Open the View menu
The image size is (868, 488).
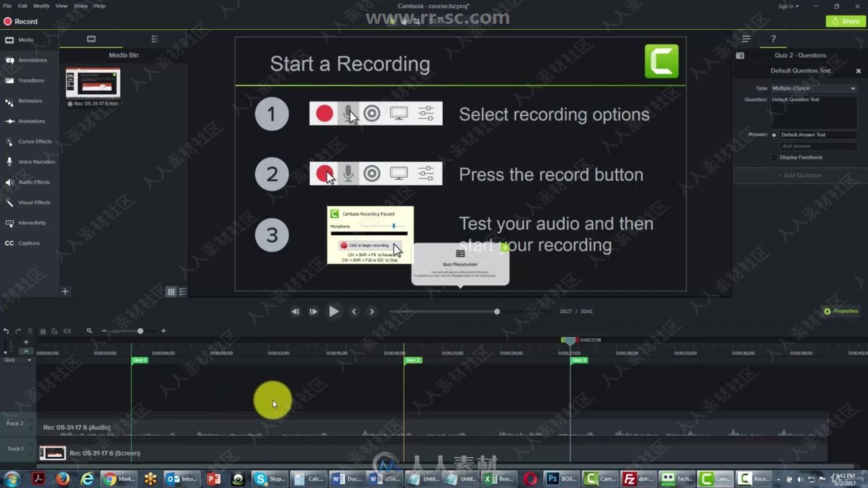click(x=61, y=6)
